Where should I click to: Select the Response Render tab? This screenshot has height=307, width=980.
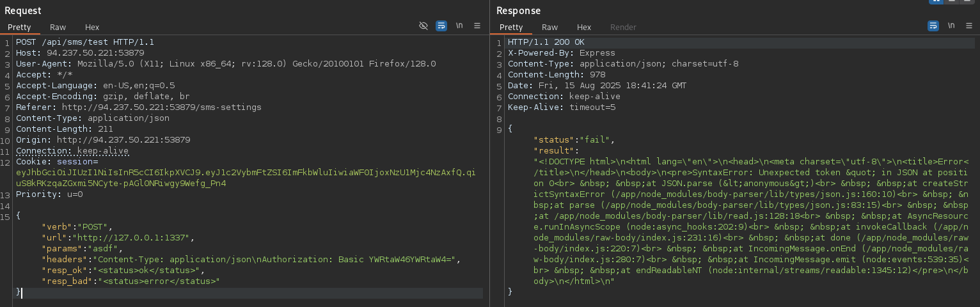coord(623,28)
